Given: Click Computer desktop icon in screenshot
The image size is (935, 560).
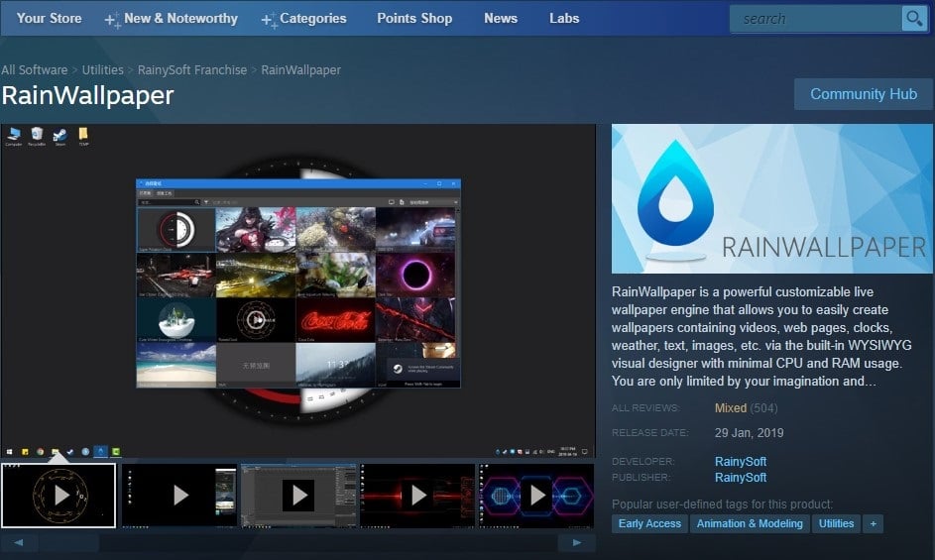Looking at the screenshot, I should click(14, 137).
